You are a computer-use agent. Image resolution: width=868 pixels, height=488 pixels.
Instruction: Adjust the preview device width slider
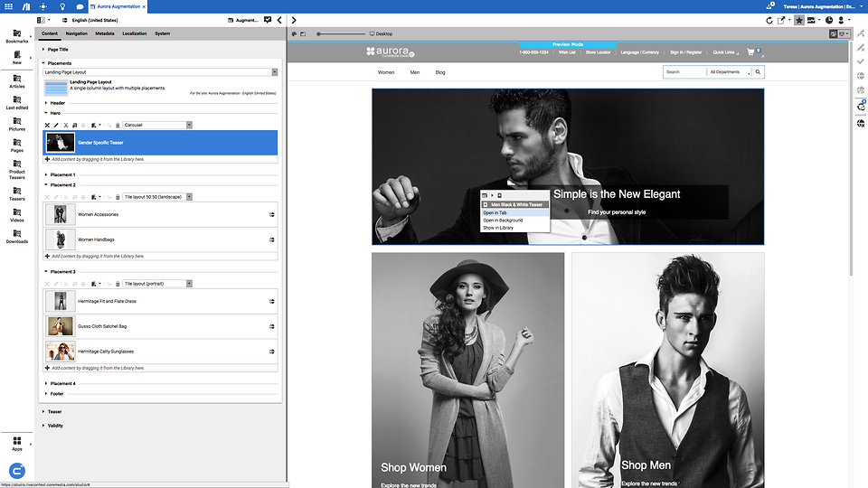point(341,33)
